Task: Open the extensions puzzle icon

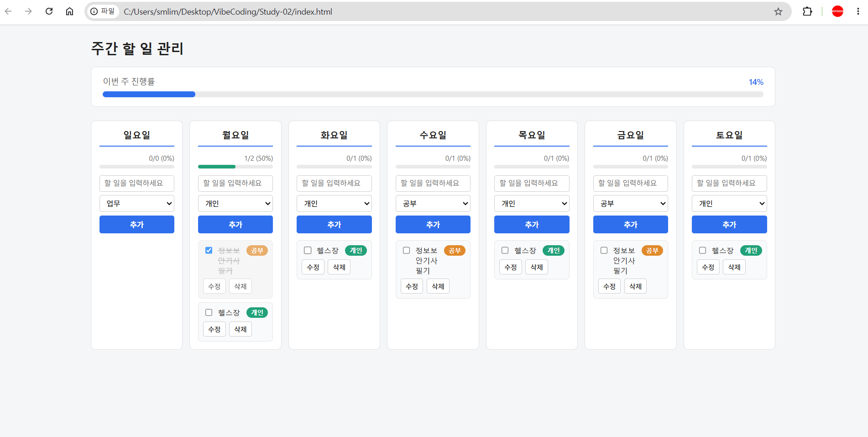Action: [807, 11]
